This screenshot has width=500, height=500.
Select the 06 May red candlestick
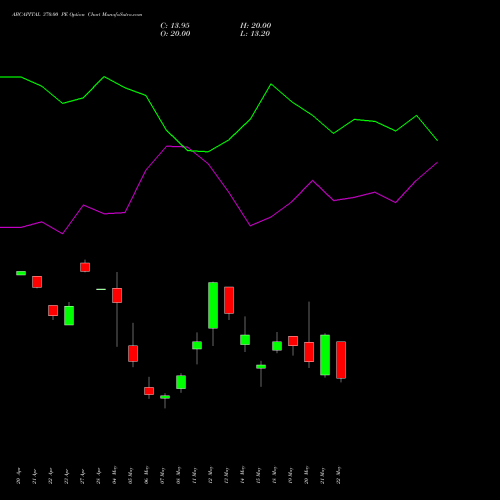149,391
